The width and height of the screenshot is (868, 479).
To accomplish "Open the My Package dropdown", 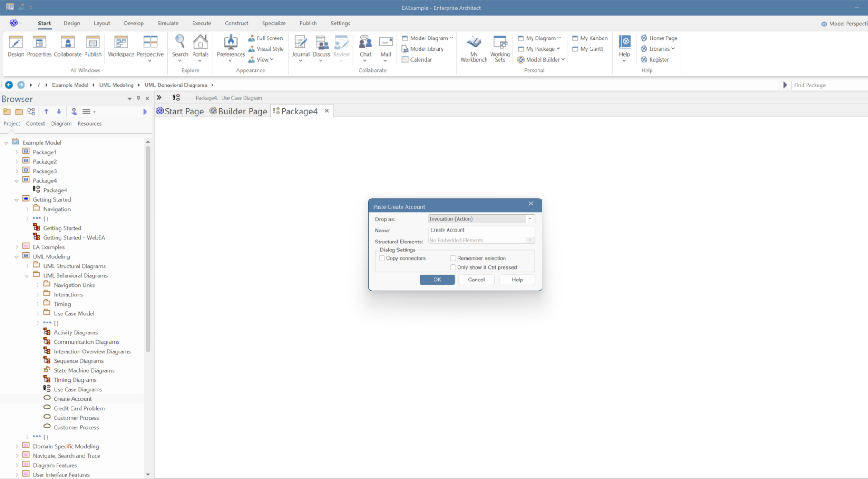I will [558, 49].
